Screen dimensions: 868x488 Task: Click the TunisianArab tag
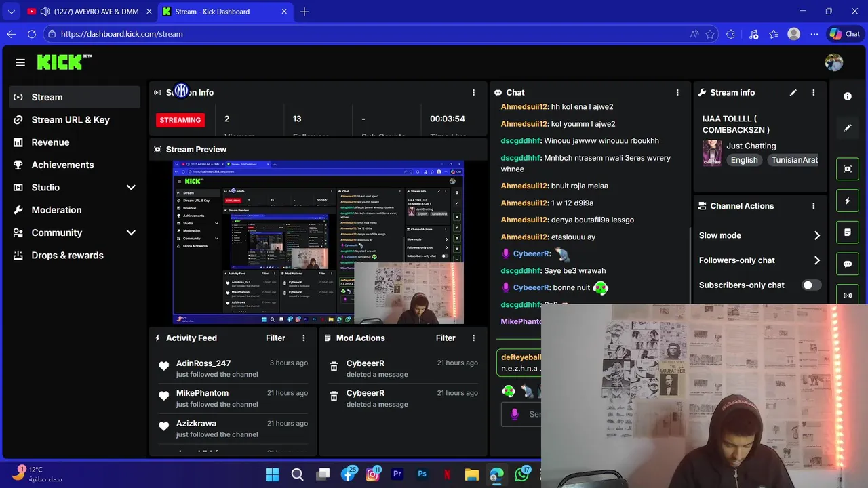tap(793, 161)
